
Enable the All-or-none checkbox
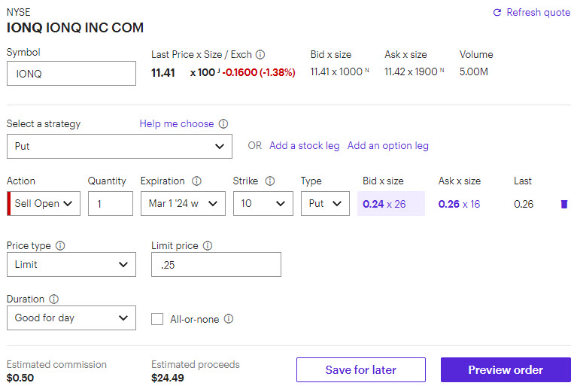point(157,319)
